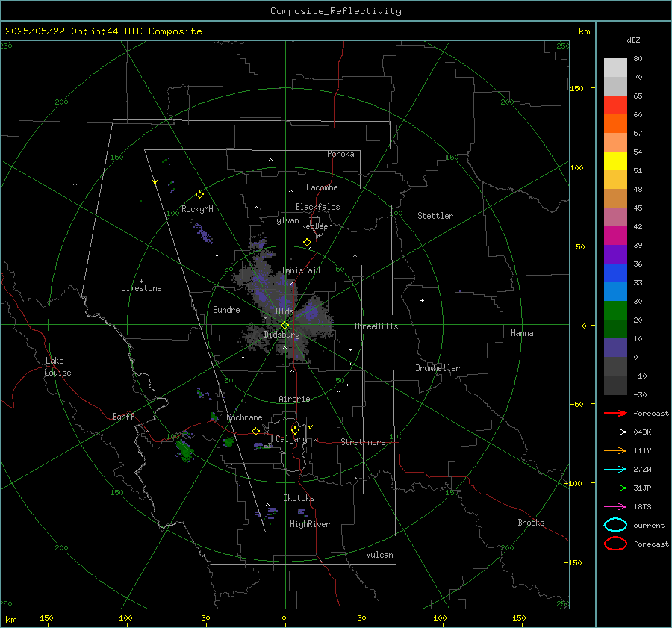672x628 pixels.
Task: Click the white 04DK arrow in legend
Action: [x=615, y=432]
